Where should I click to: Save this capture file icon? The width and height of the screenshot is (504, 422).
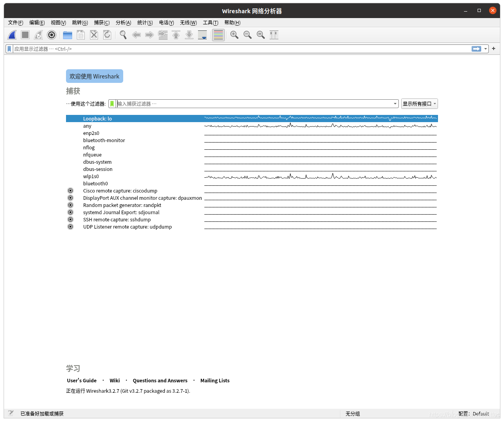[x=81, y=35]
